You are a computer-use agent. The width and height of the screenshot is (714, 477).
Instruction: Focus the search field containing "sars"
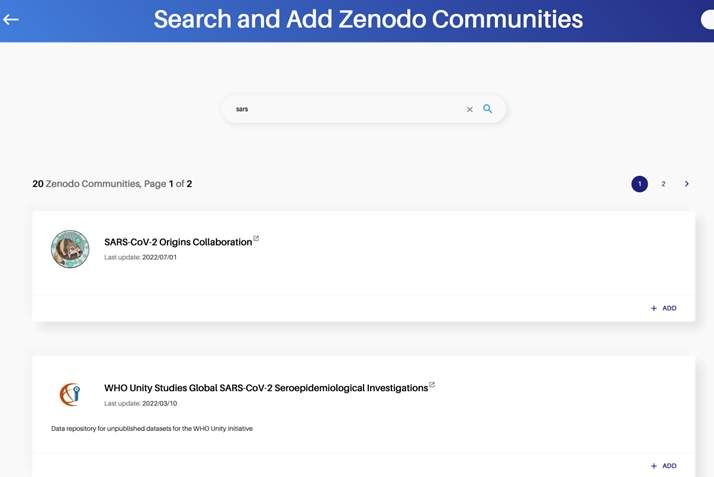pyautogui.click(x=345, y=109)
